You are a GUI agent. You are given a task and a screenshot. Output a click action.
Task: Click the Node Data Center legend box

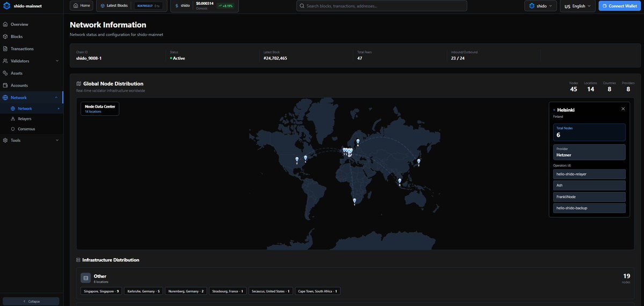(x=100, y=109)
